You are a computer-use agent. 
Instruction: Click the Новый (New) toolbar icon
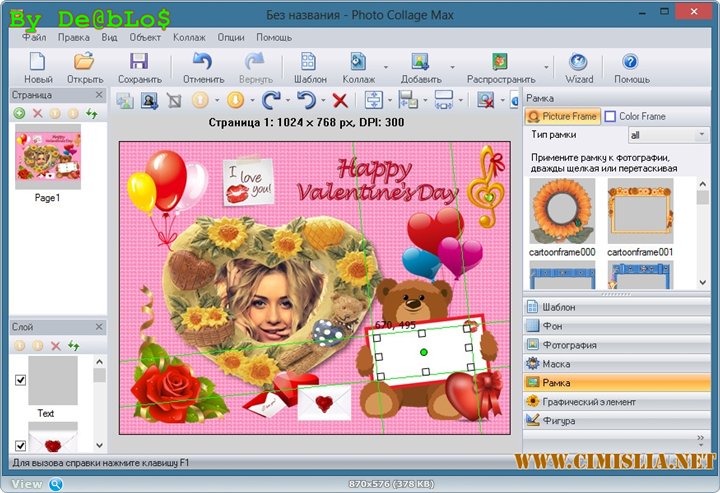coord(38,62)
